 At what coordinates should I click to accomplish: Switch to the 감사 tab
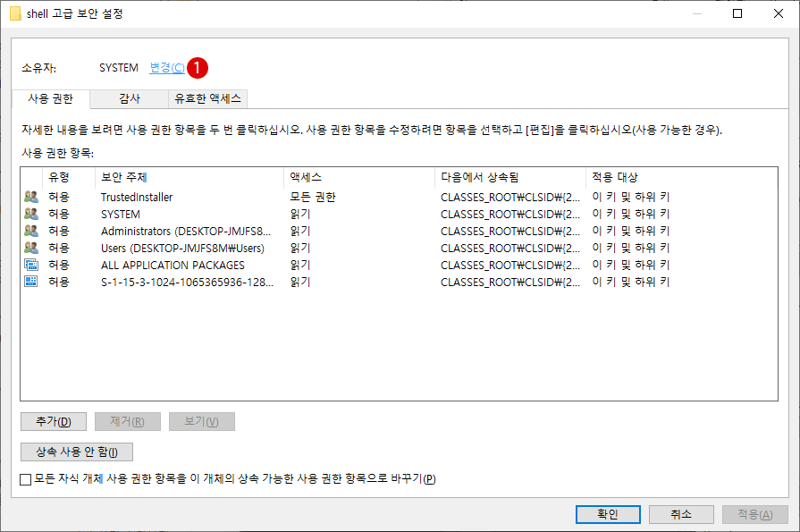click(130, 98)
